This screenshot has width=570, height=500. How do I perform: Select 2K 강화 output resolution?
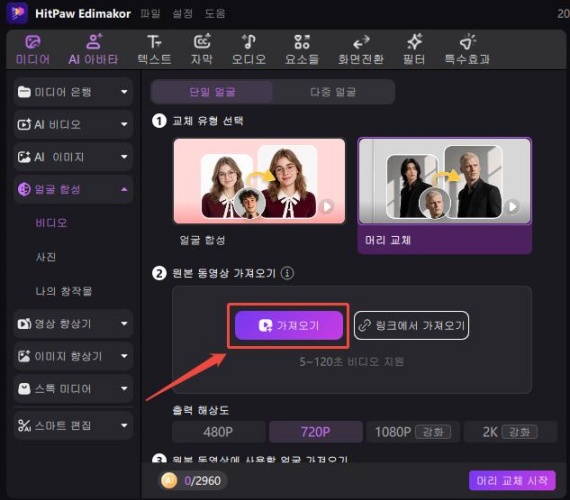coord(510,432)
